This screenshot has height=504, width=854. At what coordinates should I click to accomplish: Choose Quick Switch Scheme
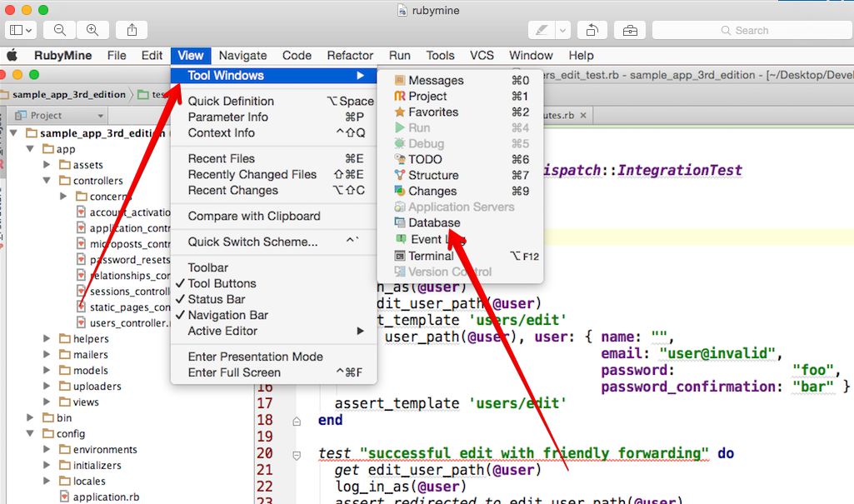(x=273, y=242)
